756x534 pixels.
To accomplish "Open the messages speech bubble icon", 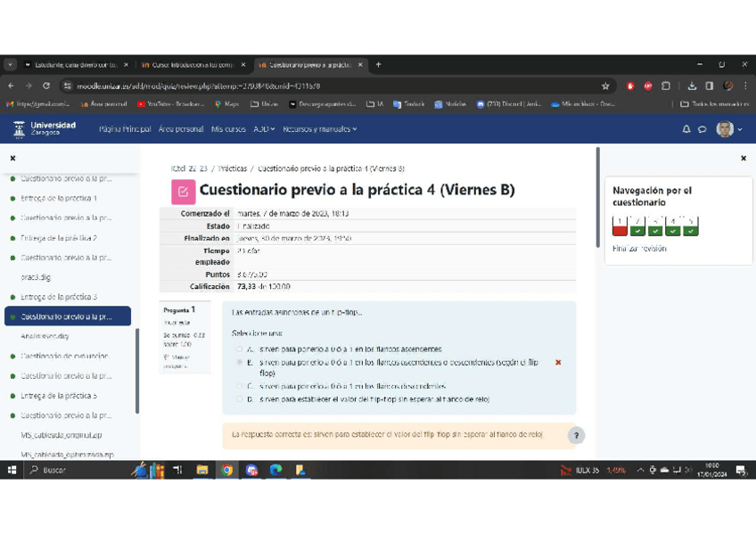I will point(702,129).
